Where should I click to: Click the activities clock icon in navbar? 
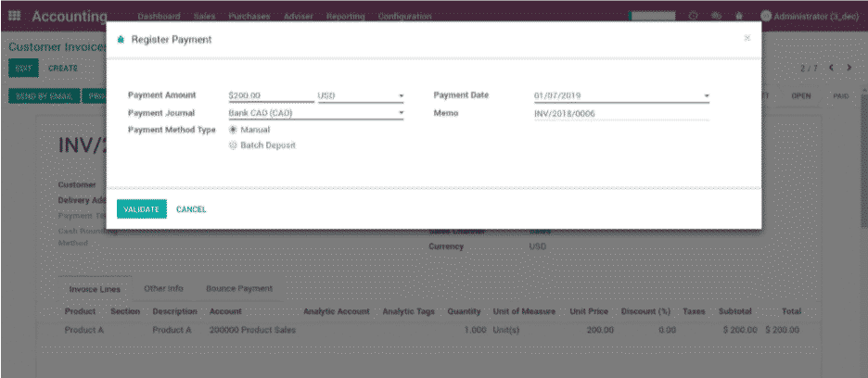pos(694,16)
